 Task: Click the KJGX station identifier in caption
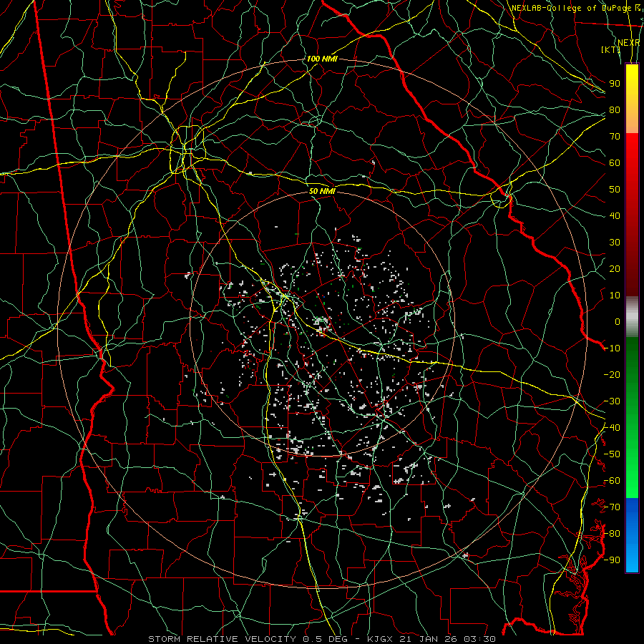pyautogui.click(x=380, y=639)
